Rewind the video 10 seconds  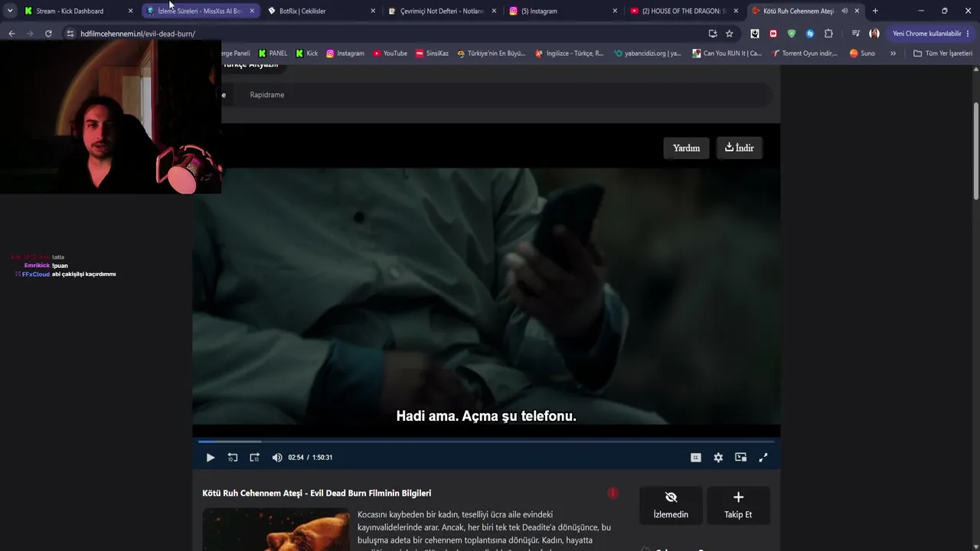tap(233, 458)
